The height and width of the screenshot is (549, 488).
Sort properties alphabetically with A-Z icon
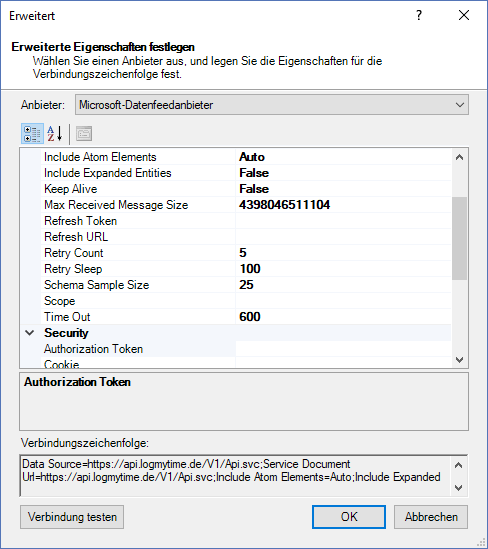[55, 134]
